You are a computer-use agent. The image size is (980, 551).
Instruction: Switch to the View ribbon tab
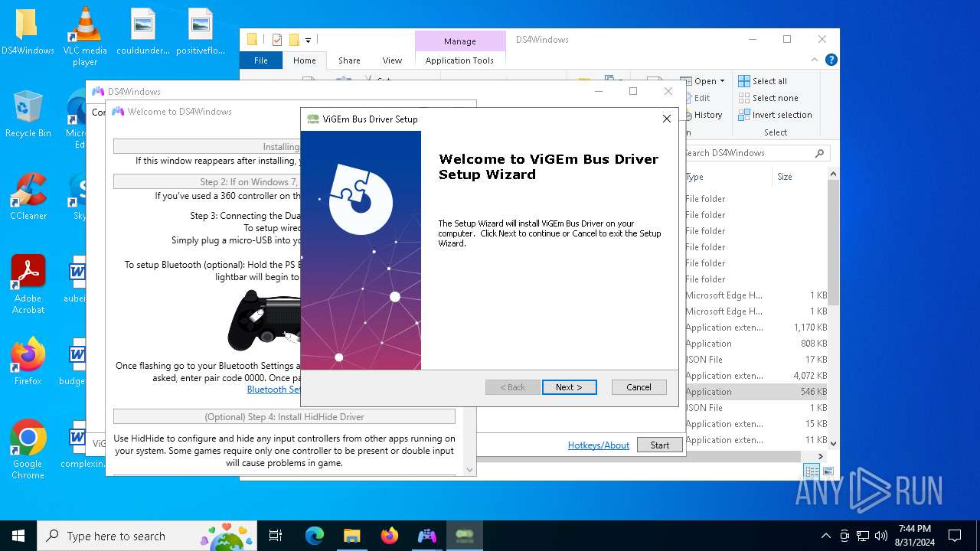click(x=392, y=60)
